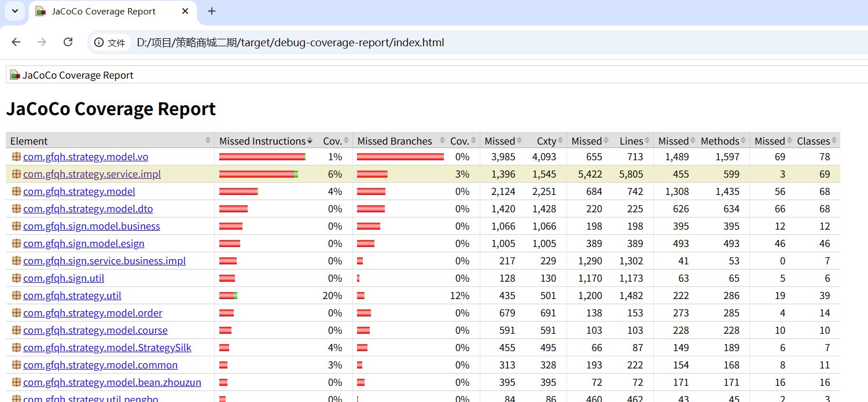Open the com.gfqh.strategy.util package link
This screenshot has height=402, width=868.
tap(72, 296)
